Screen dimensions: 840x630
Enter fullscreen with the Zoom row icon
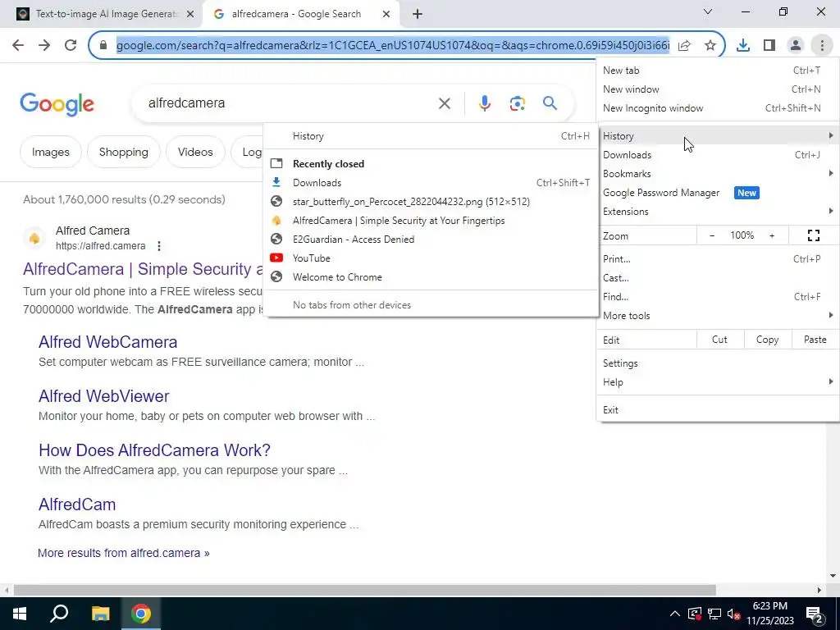click(x=814, y=235)
